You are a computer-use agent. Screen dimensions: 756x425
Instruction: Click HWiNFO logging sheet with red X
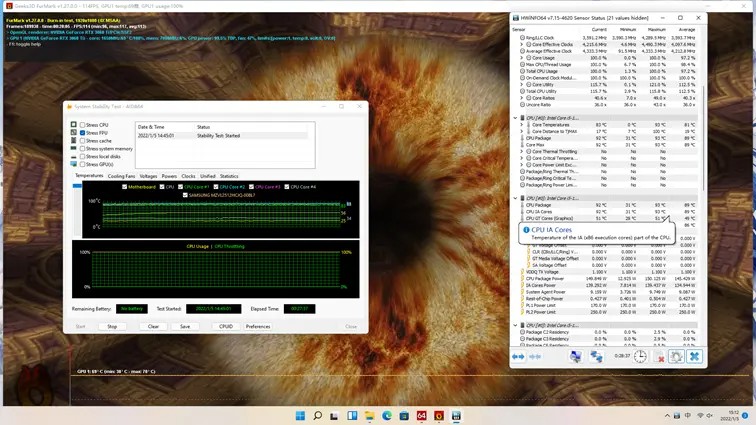pos(660,356)
